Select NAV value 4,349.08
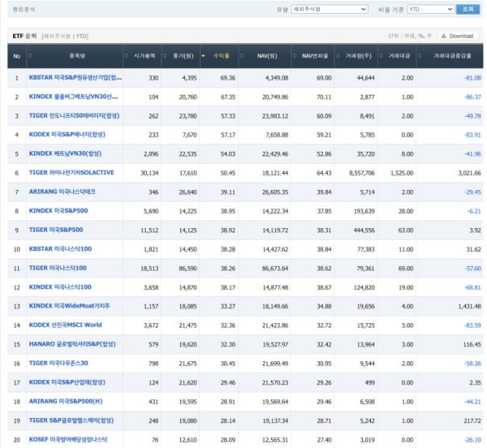 277,78
